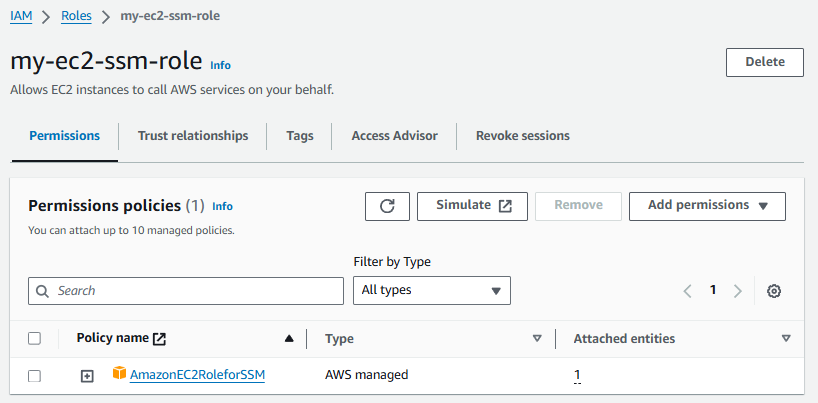Click the Delete role button
This screenshot has width=818, height=403.
click(x=765, y=62)
